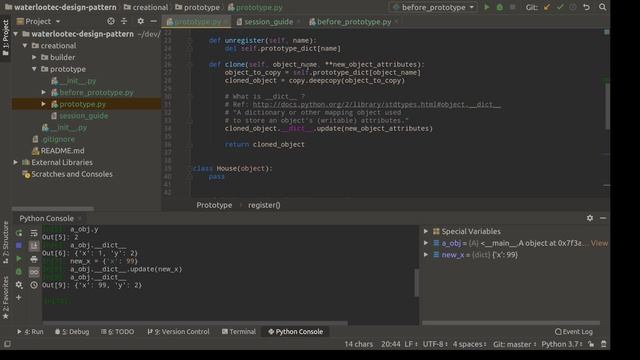Expand the a_obj variable
640x360 pixels.
tap(426, 243)
